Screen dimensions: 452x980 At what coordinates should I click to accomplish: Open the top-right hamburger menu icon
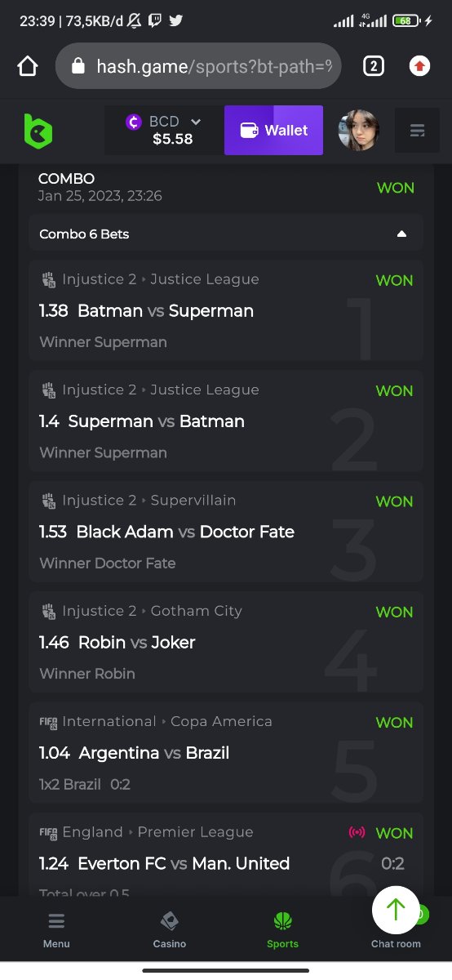pos(417,131)
